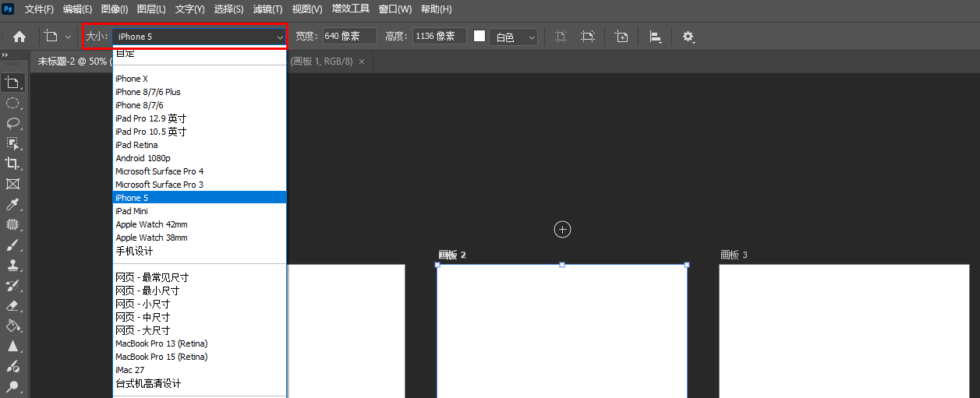Select the Dodge tool
The height and width of the screenshot is (398, 980).
[12, 386]
